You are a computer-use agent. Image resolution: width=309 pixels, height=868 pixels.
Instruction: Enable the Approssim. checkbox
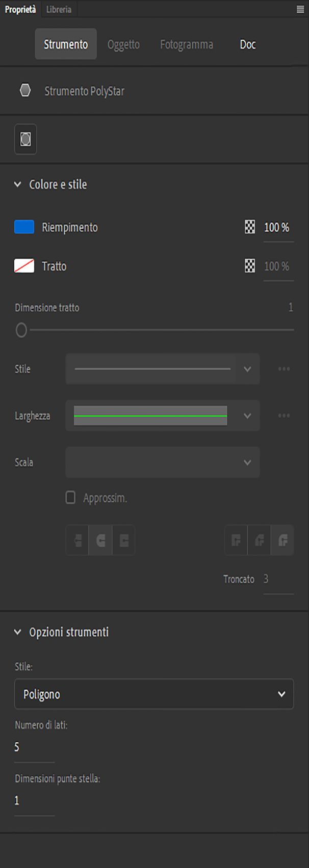pos(71,498)
